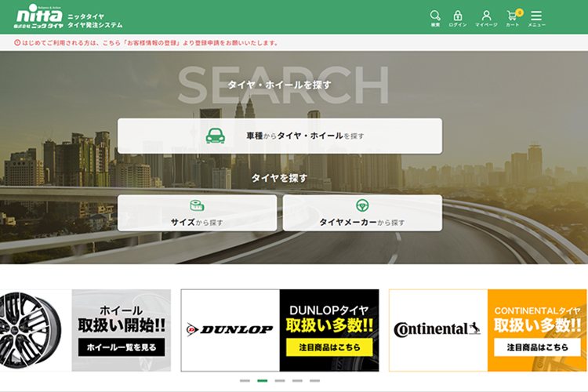Viewport: 588px width, 392px height.
Task: Click Continental 注目商品はこちら white button
Action: [x=537, y=347]
